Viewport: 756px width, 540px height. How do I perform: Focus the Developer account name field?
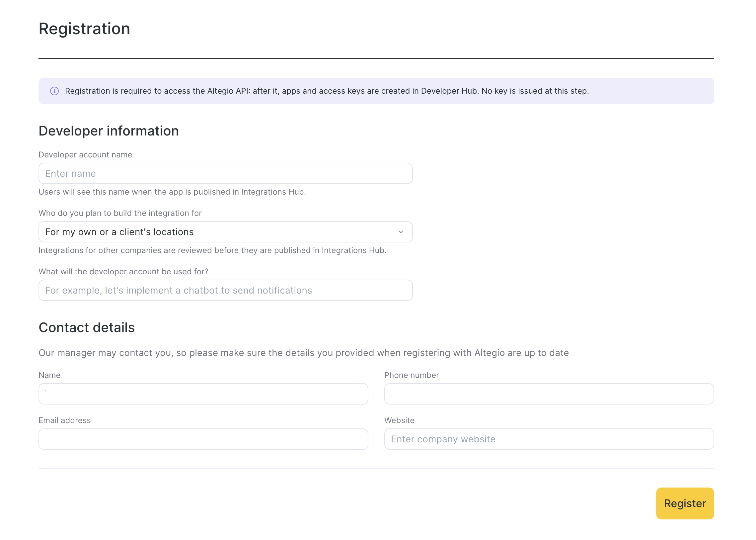tap(226, 174)
